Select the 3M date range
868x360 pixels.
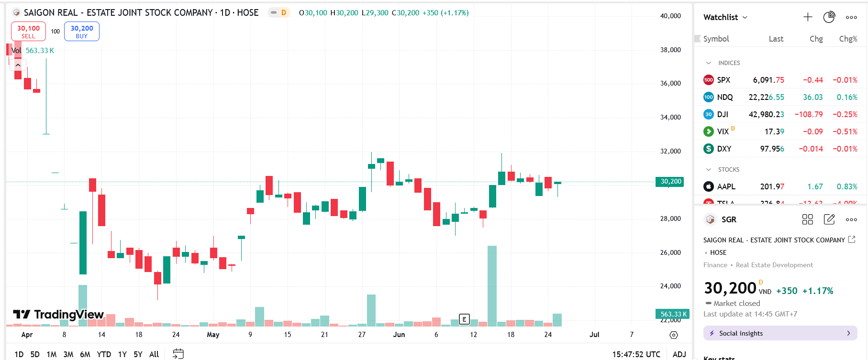(x=68, y=354)
